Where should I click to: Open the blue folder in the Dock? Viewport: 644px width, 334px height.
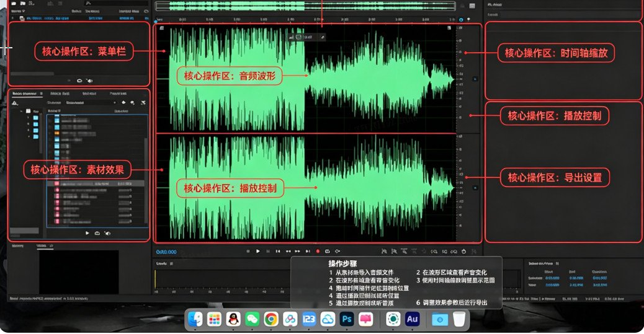point(440,319)
